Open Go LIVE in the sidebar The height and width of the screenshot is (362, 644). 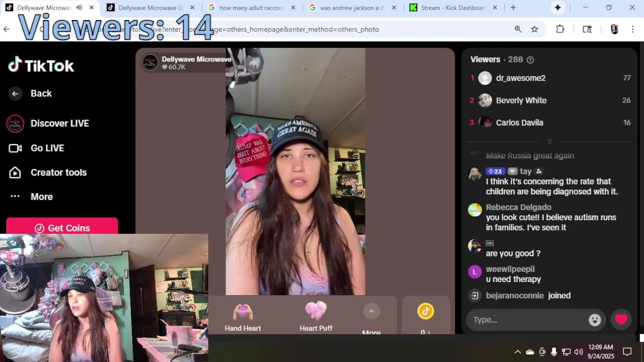(47, 148)
